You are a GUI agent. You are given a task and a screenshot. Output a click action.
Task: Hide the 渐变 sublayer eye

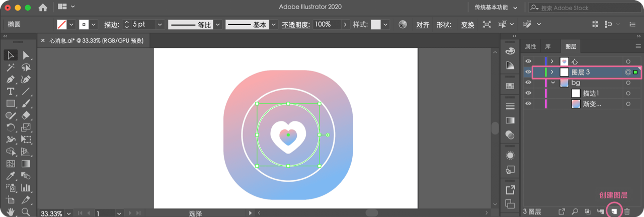(x=528, y=104)
